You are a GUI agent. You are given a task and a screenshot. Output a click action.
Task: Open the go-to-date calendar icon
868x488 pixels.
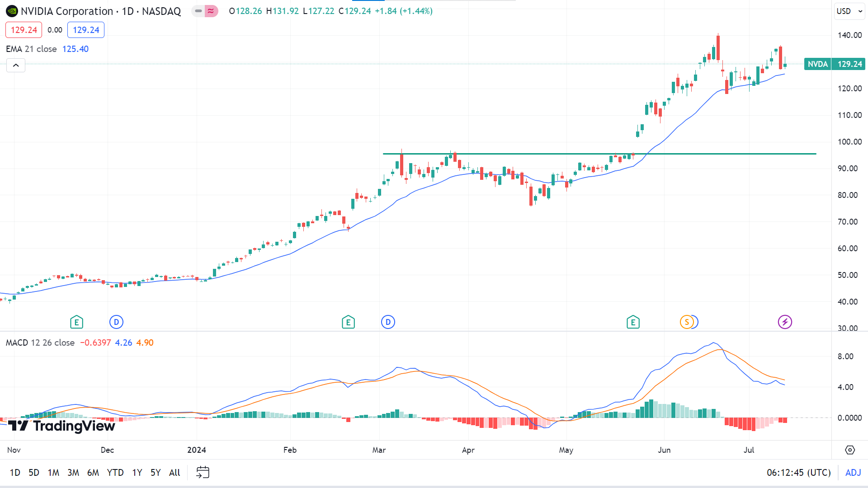click(203, 473)
